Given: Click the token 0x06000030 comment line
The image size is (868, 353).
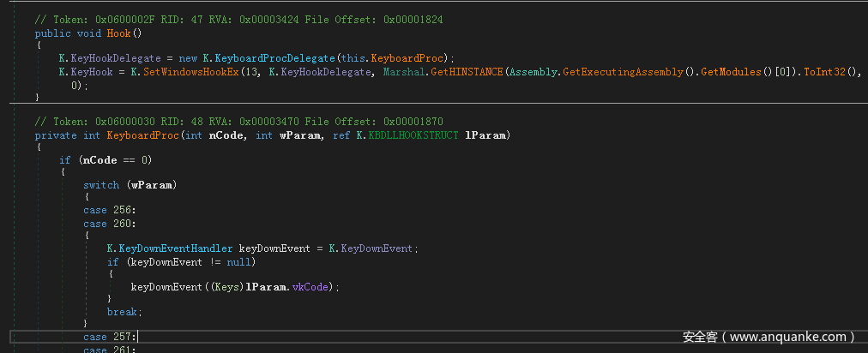Looking at the screenshot, I should click(x=239, y=121).
